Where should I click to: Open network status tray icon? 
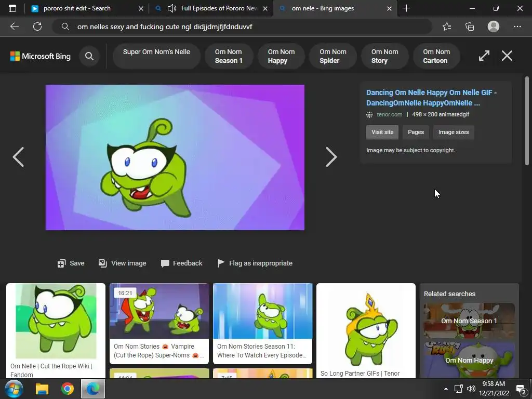click(x=458, y=389)
